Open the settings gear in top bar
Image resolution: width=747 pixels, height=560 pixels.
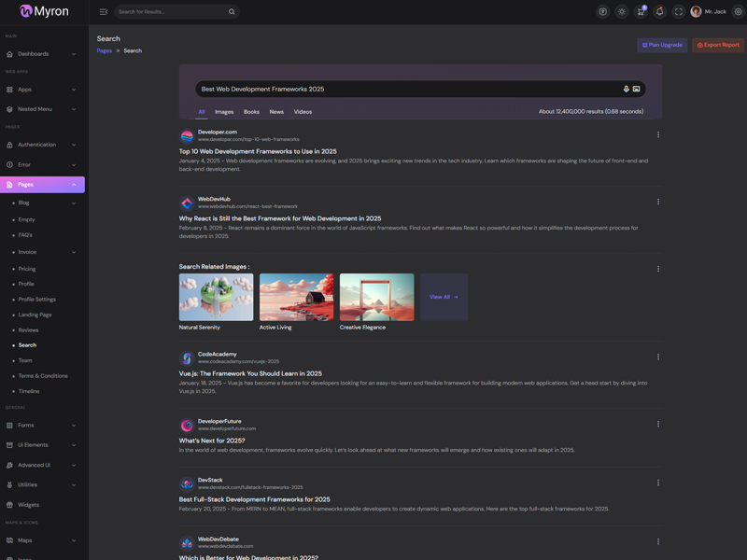[738, 12]
